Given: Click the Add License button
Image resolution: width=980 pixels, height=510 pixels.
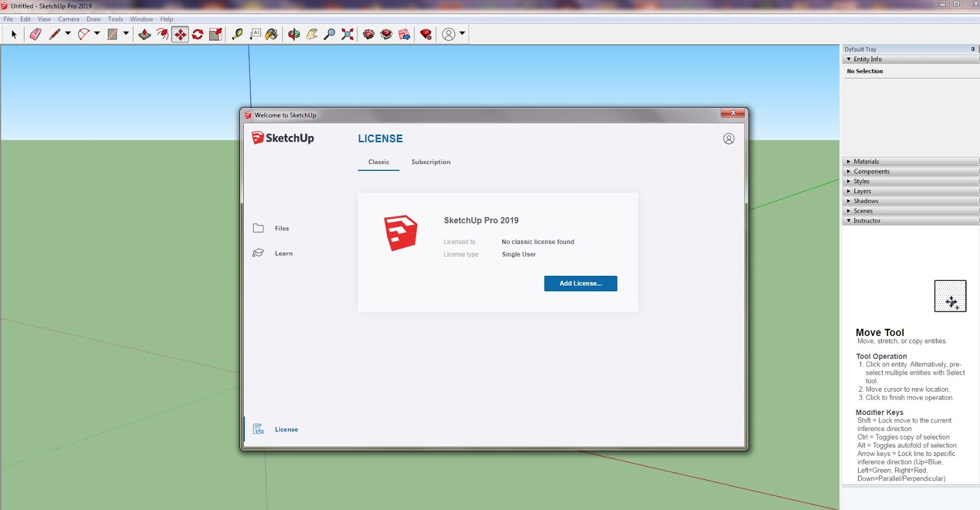Looking at the screenshot, I should [581, 283].
